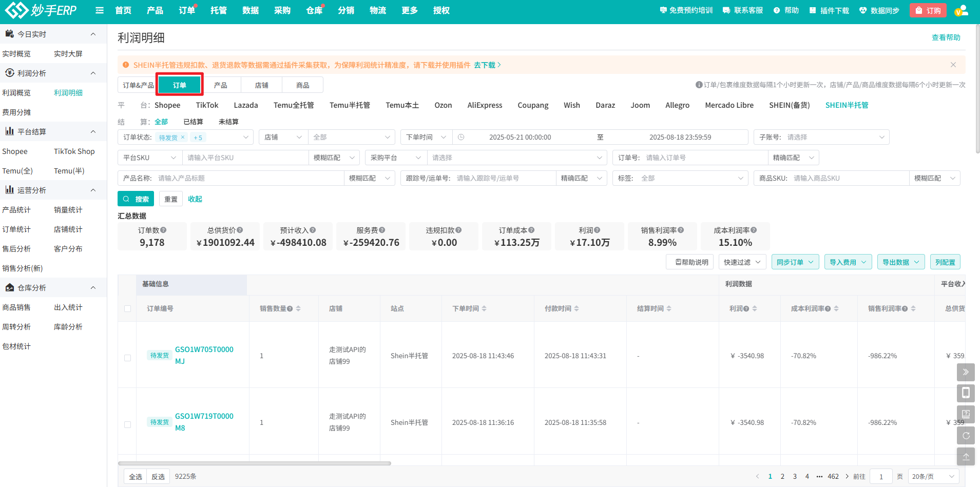Collapse the 仓库分析 sidebar section
Viewport: 980px width, 487px height.
[93, 288]
